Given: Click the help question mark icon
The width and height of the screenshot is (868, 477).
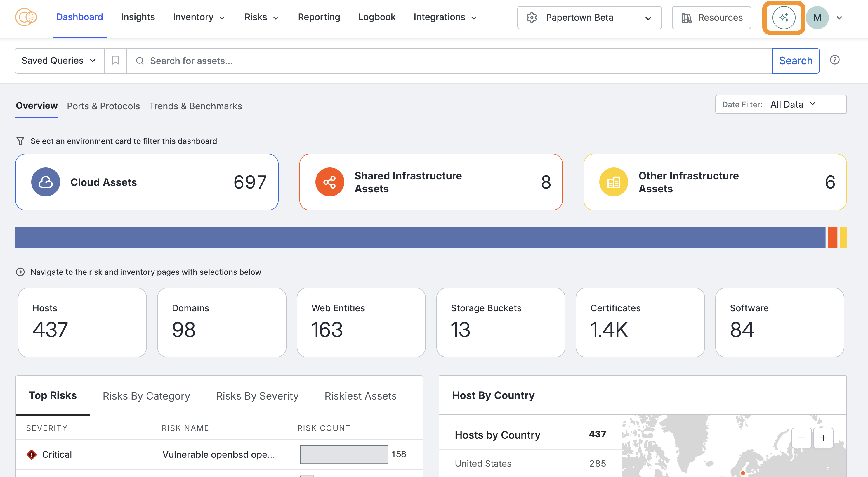Looking at the screenshot, I should click(834, 60).
